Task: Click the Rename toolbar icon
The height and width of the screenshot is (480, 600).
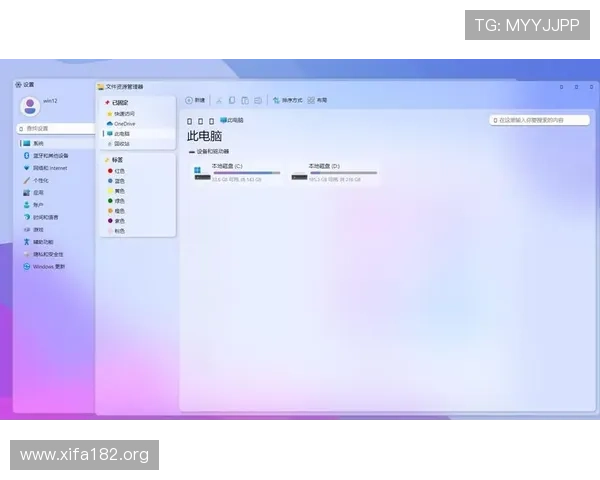Action: 258,100
